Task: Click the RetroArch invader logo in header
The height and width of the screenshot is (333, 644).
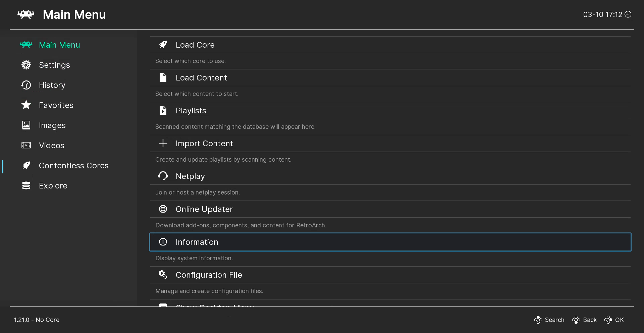Action: click(26, 14)
